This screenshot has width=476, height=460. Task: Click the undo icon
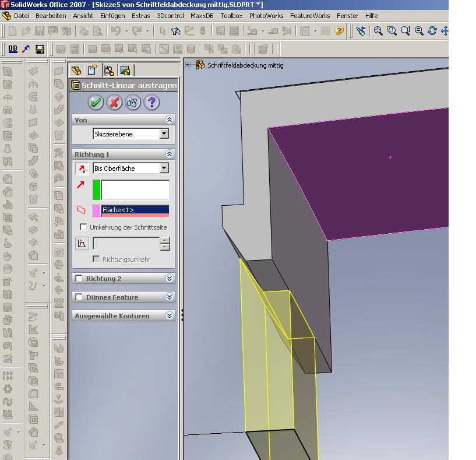pyautogui.click(x=116, y=31)
